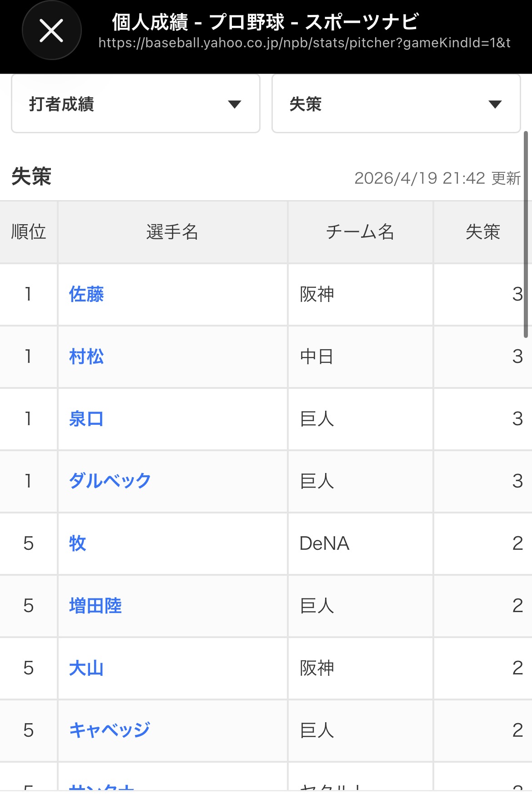
Task: Tap the page URL in header
Action: pos(304,43)
